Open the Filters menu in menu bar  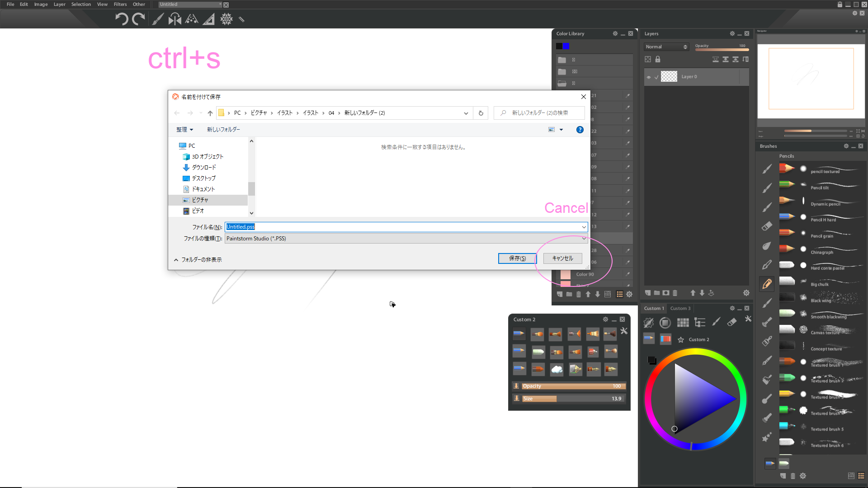(119, 4)
